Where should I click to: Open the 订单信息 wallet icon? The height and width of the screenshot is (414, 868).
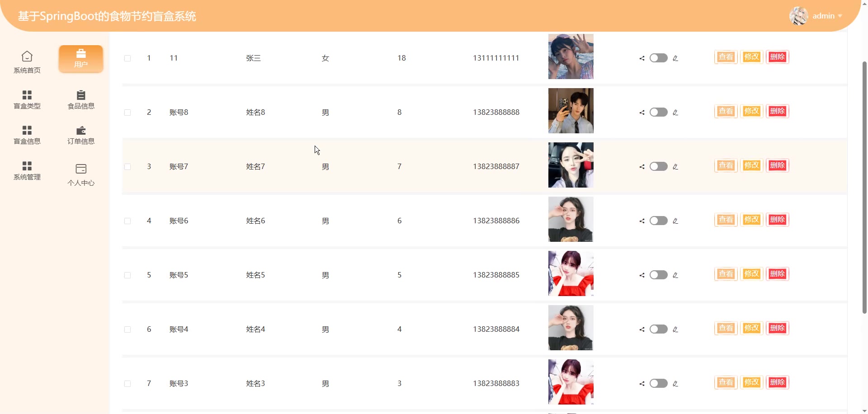[81, 130]
